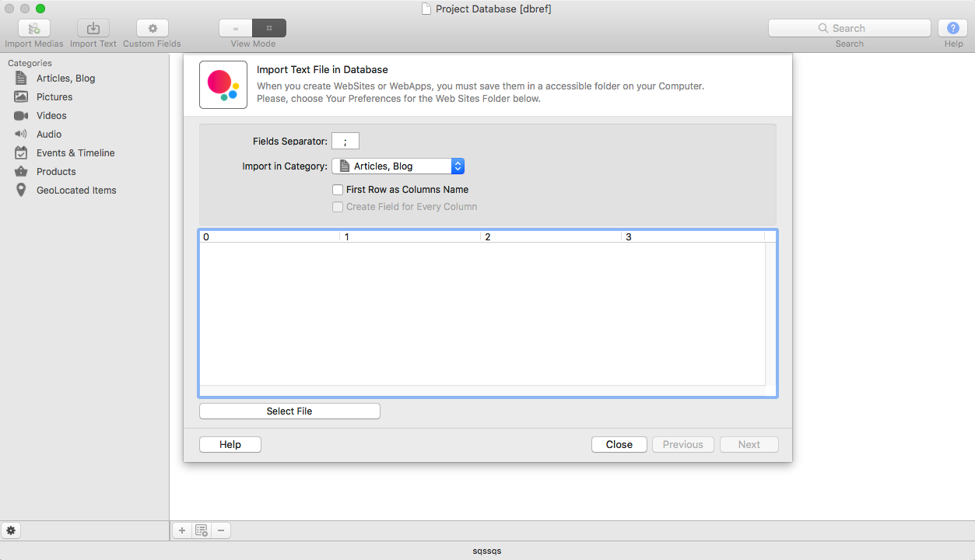Image resolution: width=975 pixels, height=560 pixels.
Task: Click the dialog Help button
Action: (230, 445)
